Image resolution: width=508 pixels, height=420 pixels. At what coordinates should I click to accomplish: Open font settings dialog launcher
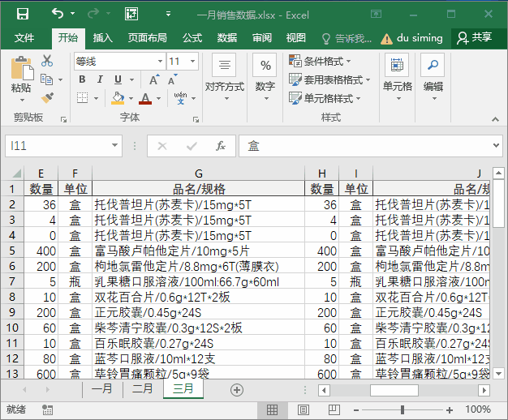196,119
